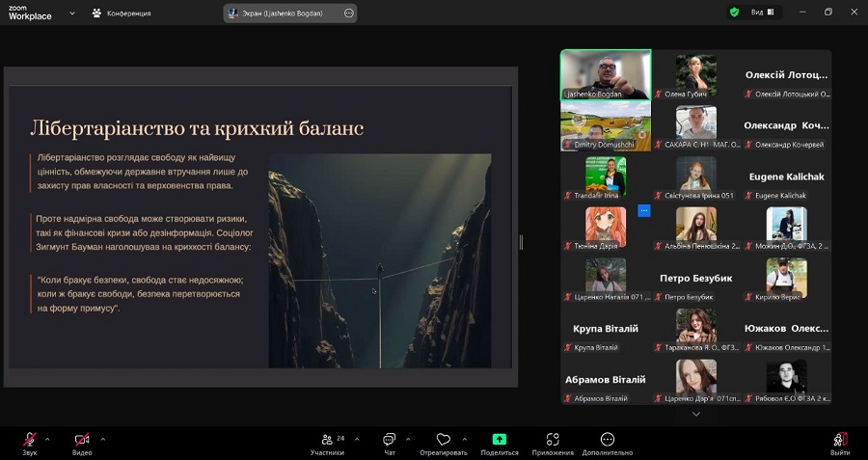The width and height of the screenshot is (868, 460).
Task: Turn on the camera (Видео)
Action: click(82, 440)
